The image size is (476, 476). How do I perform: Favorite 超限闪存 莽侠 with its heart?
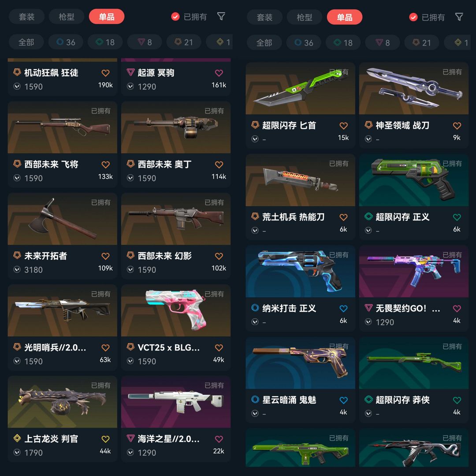[457, 400]
